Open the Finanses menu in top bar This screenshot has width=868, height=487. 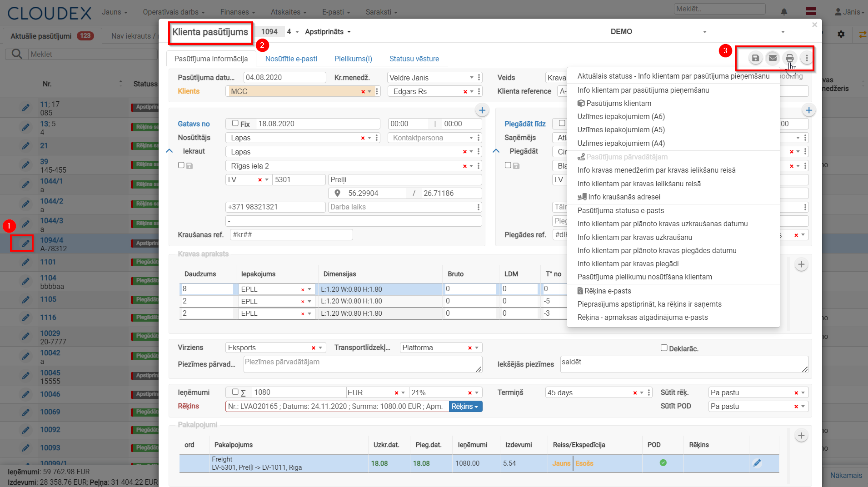(238, 12)
